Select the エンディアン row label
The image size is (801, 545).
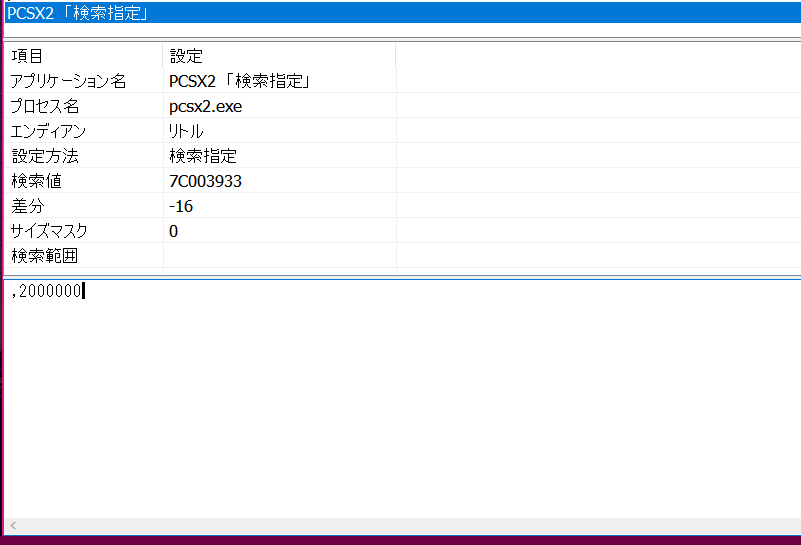[x=48, y=131]
